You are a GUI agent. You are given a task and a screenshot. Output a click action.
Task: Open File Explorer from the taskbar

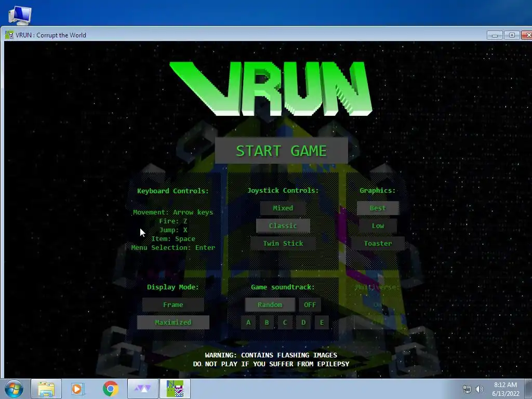click(46, 389)
